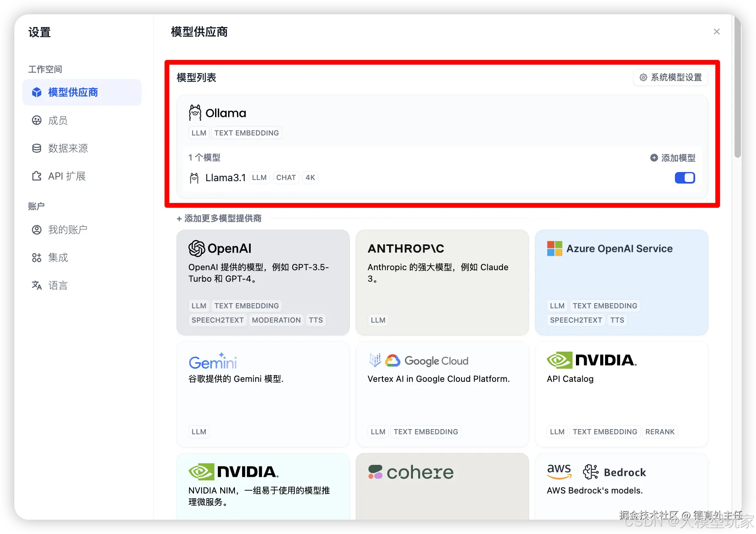Open the Azure OpenAI Service card
The width and height of the screenshot is (756, 534).
621,282
